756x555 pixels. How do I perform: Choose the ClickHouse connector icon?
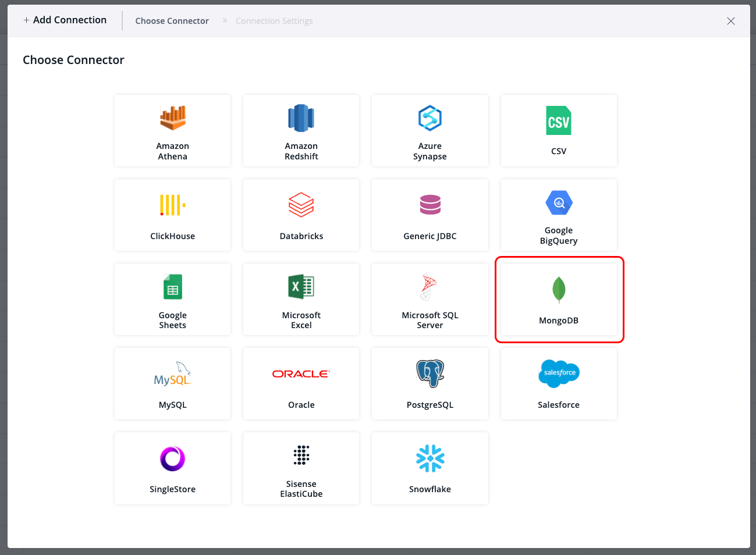(x=173, y=205)
